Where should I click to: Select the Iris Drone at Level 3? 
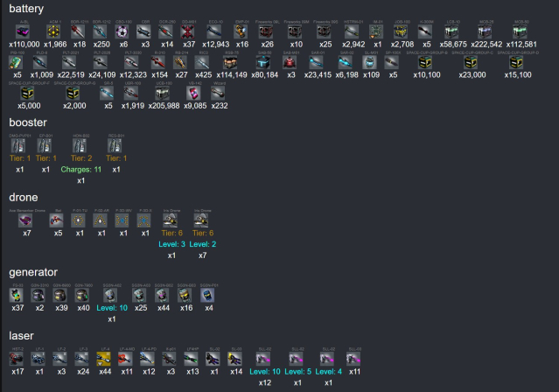pyautogui.click(x=171, y=221)
